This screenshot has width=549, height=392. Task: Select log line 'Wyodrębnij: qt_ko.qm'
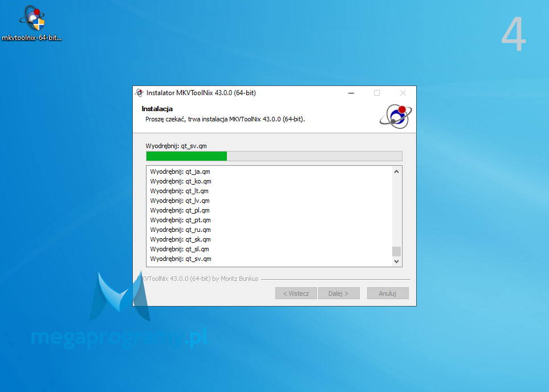point(181,181)
